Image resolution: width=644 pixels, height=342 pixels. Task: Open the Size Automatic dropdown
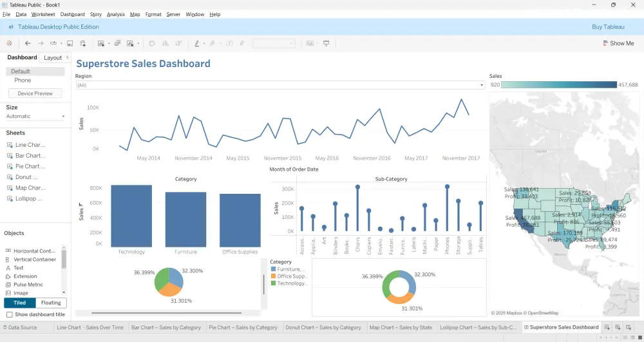pyautogui.click(x=35, y=116)
